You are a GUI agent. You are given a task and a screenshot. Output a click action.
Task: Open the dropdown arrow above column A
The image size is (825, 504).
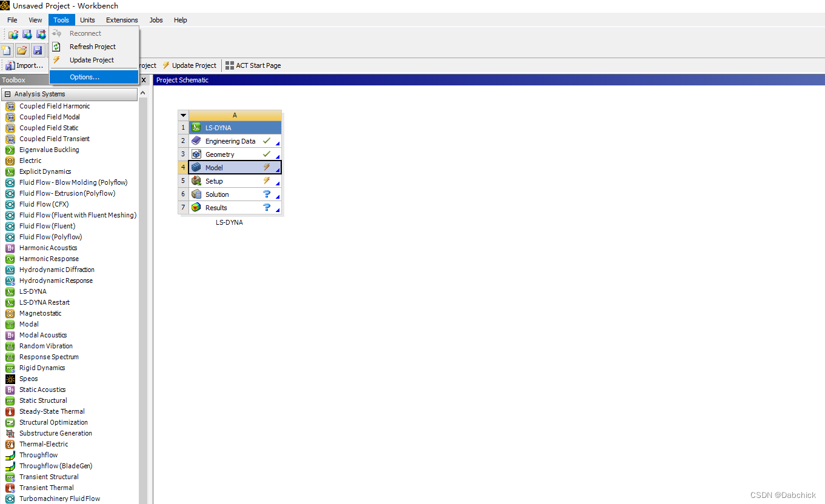(183, 114)
